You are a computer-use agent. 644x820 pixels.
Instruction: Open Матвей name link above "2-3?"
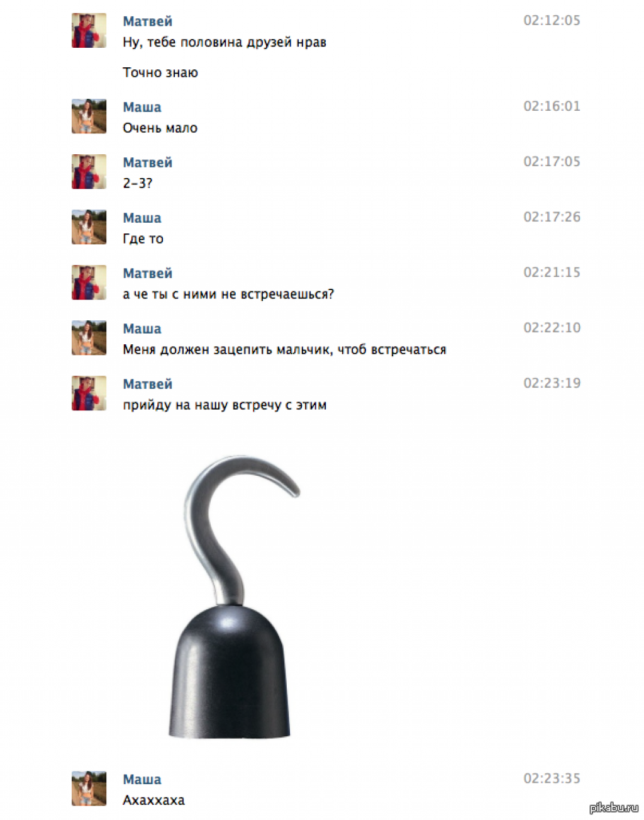pos(147,162)
